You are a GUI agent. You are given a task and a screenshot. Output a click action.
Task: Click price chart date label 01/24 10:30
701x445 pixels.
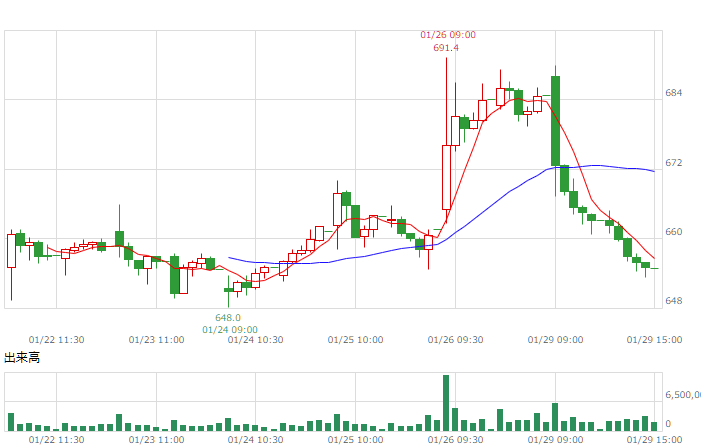255,340
